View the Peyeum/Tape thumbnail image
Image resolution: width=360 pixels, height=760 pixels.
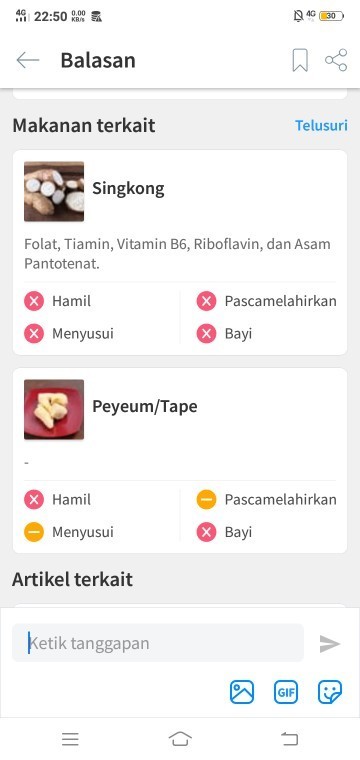pyautogui.click(x=54, y=410)
